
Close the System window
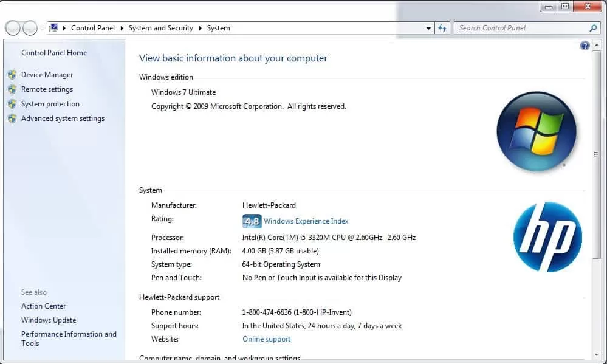[x=588, y=6]
